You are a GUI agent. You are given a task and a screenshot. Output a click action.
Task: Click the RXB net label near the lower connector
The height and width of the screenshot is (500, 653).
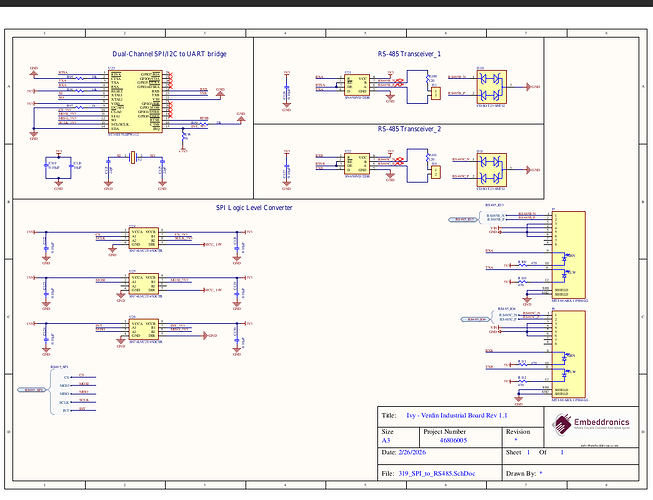(489, 351)
